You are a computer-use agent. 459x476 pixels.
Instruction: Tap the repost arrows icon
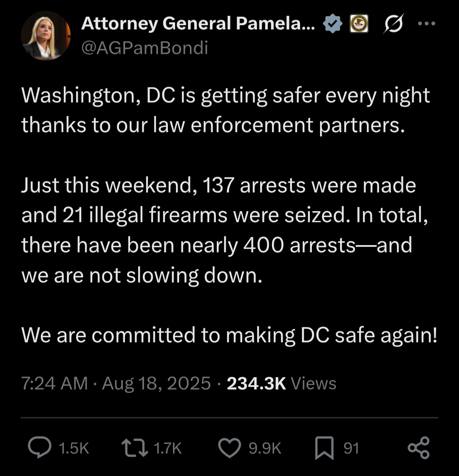click(135, 448)
